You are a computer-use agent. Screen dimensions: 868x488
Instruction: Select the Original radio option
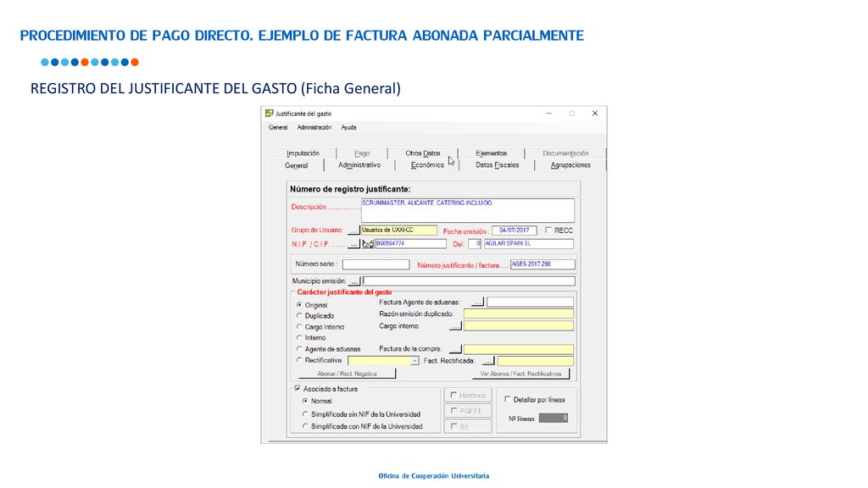[299, 305]
